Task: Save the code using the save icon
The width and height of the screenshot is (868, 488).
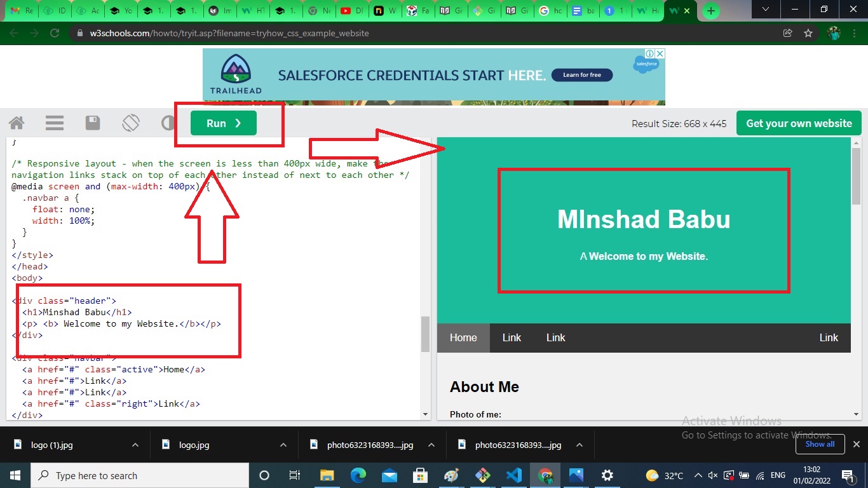Action: point(92,123)
